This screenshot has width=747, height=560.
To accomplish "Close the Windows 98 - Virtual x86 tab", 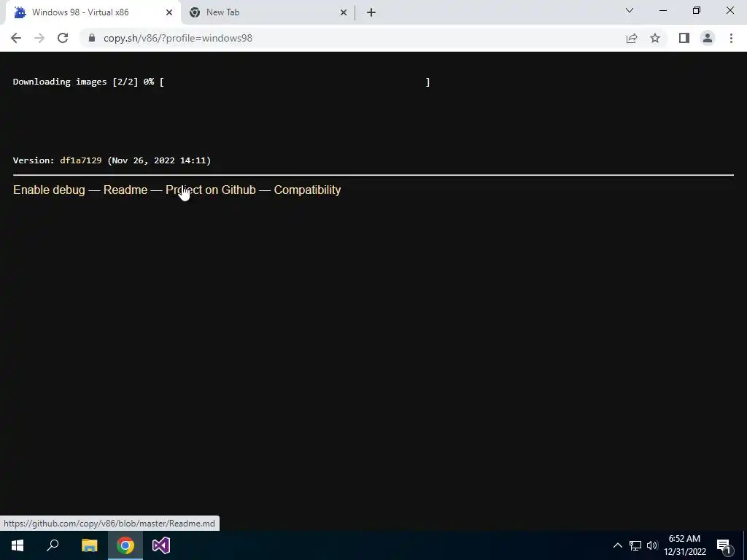I will coord(169,12).
